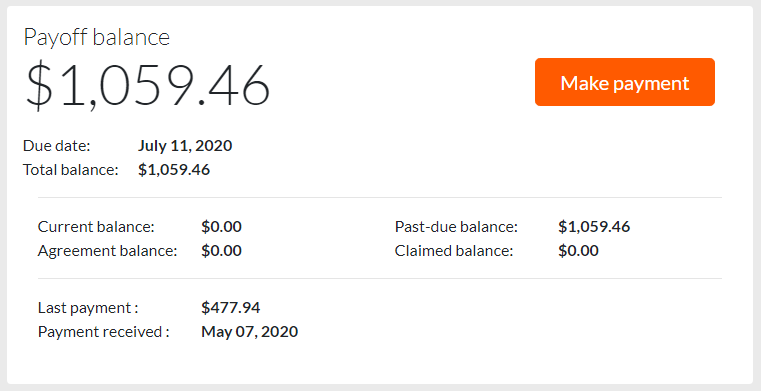Click the Past-due balance label

[x=456, y=227]
